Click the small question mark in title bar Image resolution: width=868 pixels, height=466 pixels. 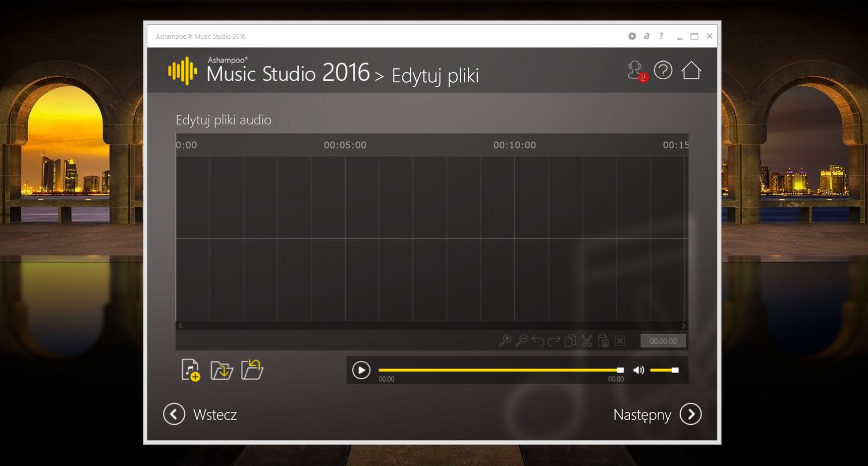coord(661,36)
